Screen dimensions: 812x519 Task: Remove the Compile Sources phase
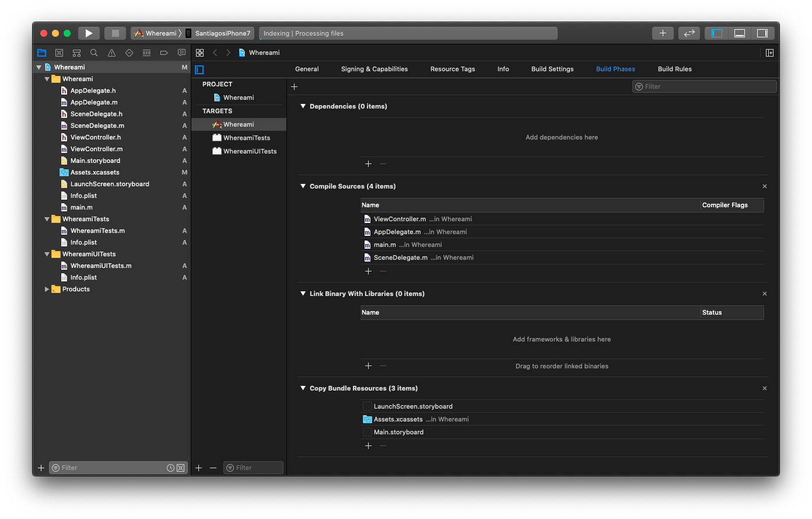765,186
